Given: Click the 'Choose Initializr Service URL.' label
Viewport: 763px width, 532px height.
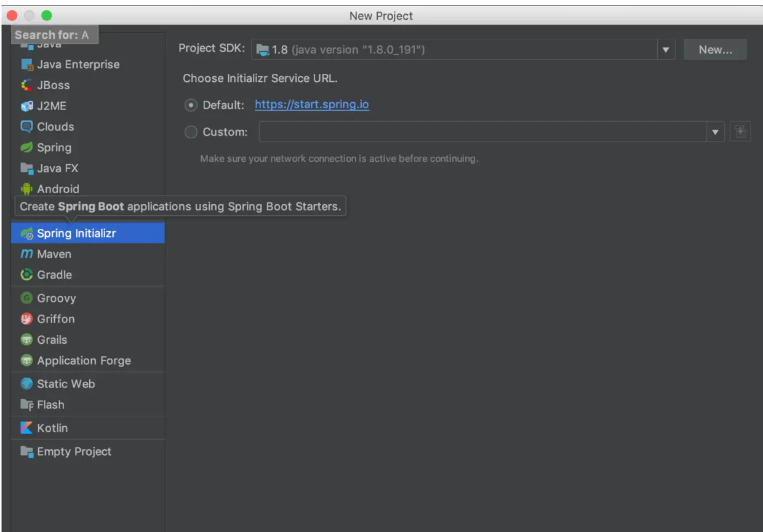Looking at the screenshot, I should (x=260, y=79).
